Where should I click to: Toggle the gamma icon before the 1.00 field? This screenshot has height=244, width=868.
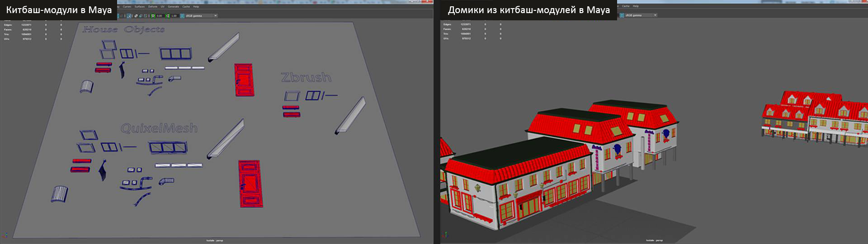pos(168,16)
